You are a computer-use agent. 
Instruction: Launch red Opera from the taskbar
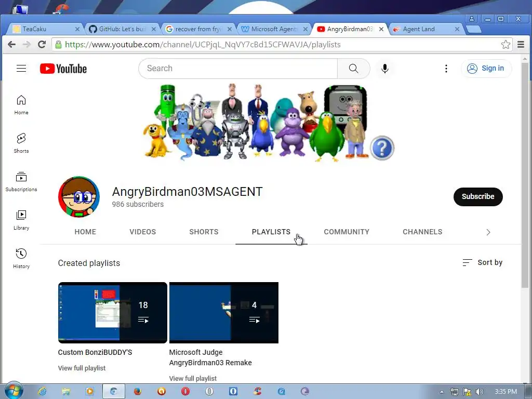(185, 392)
